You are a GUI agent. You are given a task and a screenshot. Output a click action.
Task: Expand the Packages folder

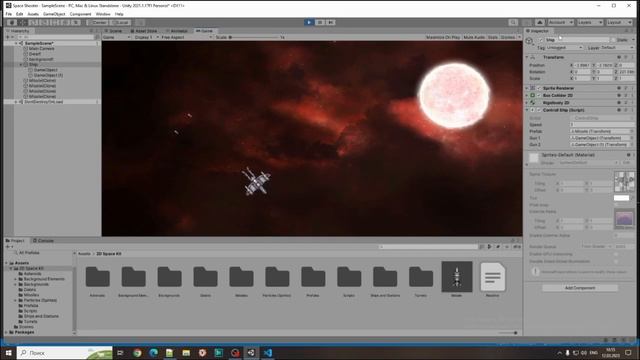[x=7, y=332]
